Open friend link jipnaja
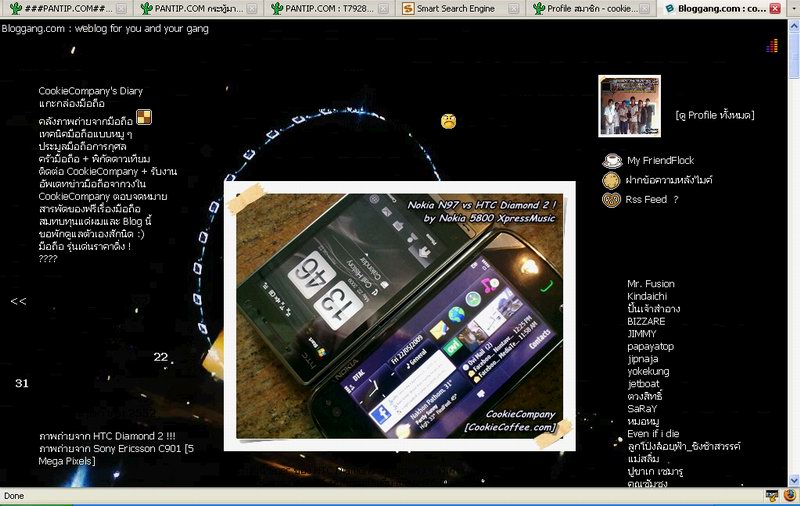 [x=643, y=359]
